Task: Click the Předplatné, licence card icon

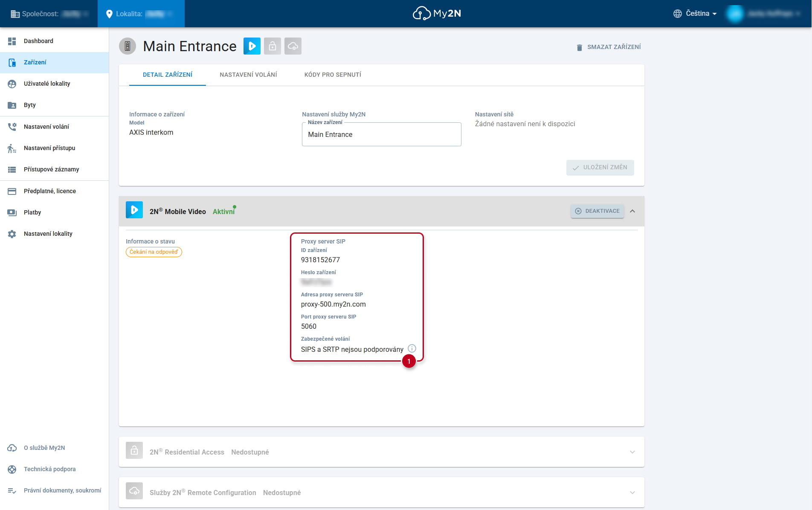Action: 12,191
